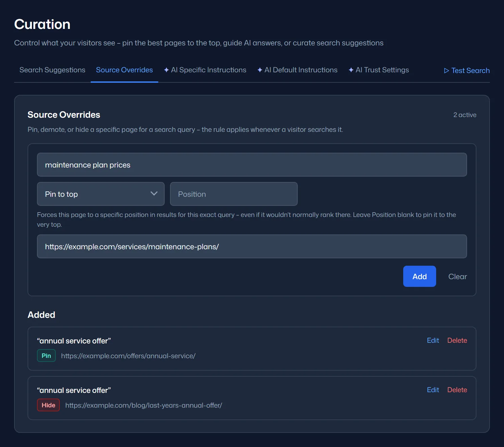The height and width of the screenshot is (447, 504).
Task: Edit the last-years-annual-offer Hide override
Action: coord(433,390)
